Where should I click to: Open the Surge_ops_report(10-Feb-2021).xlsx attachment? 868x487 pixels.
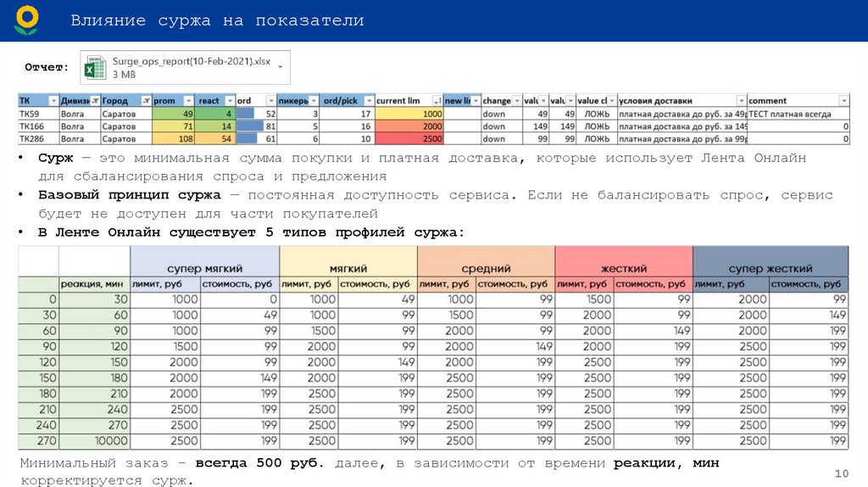pyautogui.click(x=185, y=68)
